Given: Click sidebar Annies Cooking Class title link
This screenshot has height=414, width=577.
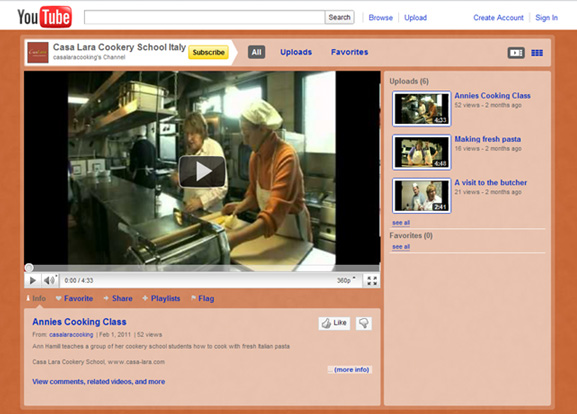Looking at the screenshot, I should point(492,96).
